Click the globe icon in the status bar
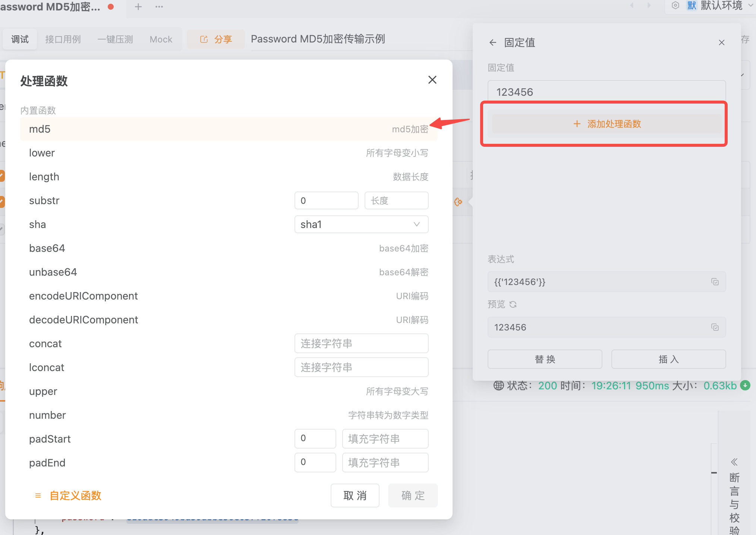756x535 pixels. coord(499,386)
